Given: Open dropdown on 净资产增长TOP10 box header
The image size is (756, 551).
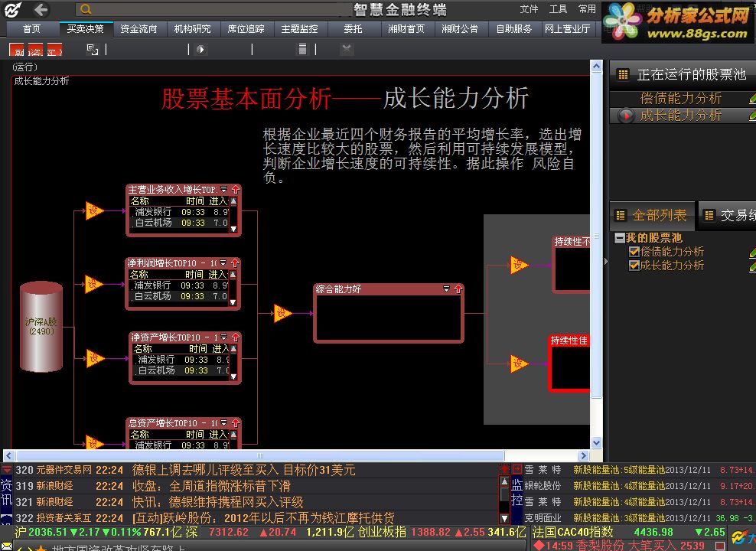Looking at the screenshot, I should click(x=223, y=337).
